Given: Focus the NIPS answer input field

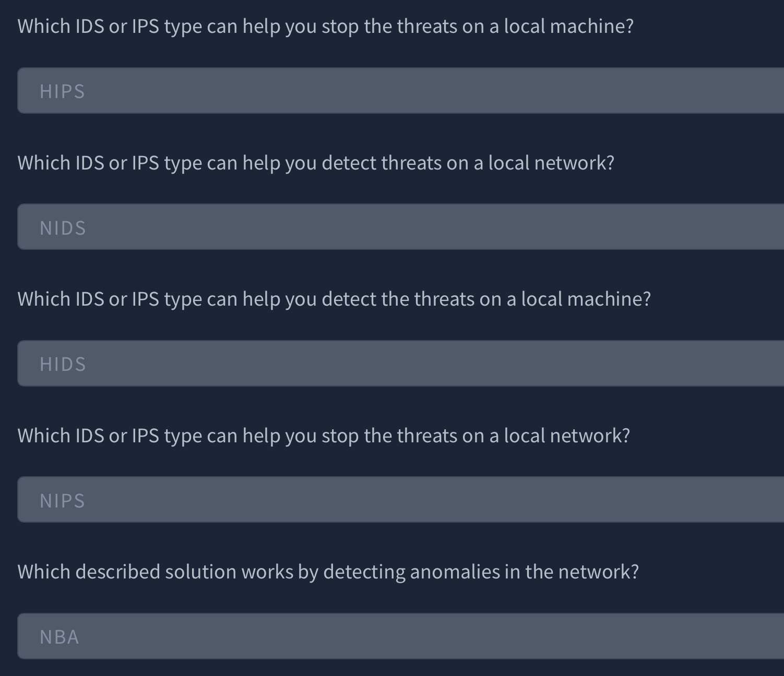Looking at the screenshot, I should pos(401,500).
